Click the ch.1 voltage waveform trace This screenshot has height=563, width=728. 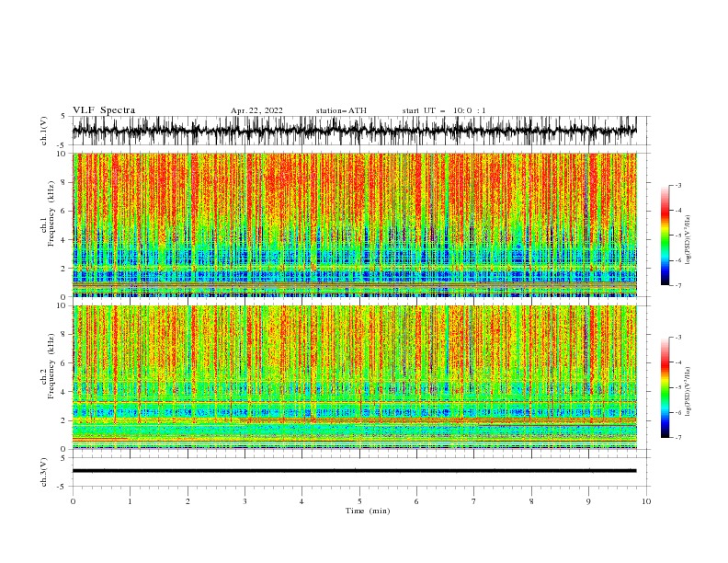(354, 130)
